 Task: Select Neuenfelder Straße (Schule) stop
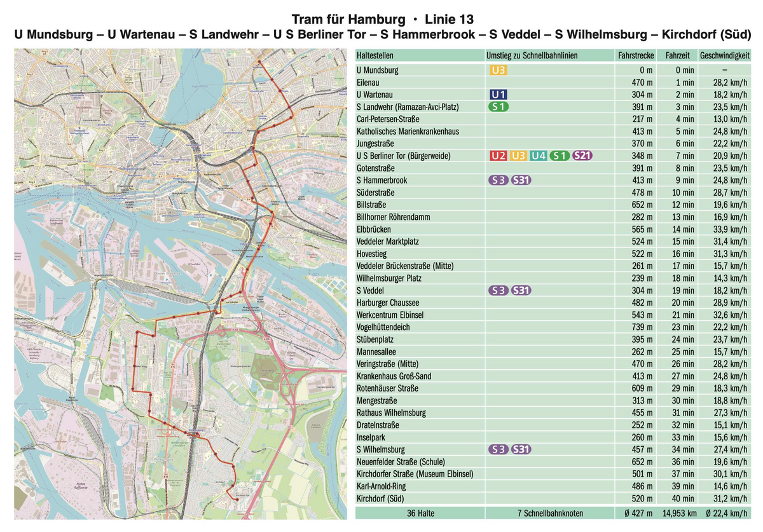400,461
